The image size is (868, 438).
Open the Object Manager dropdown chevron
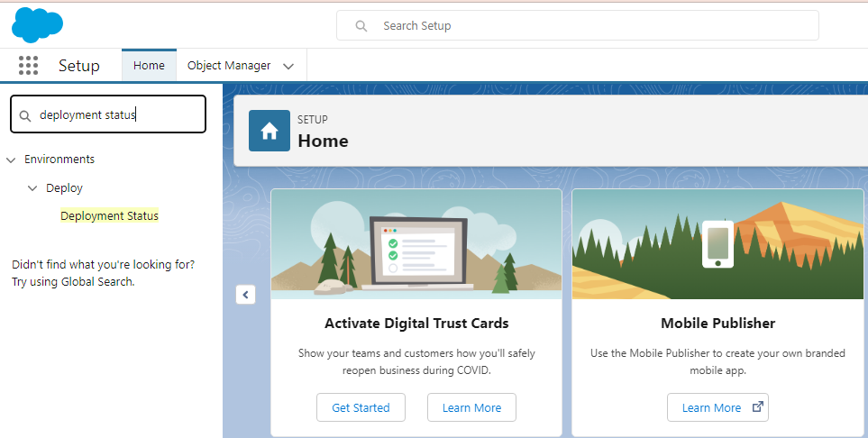click(x=288, y=66)
